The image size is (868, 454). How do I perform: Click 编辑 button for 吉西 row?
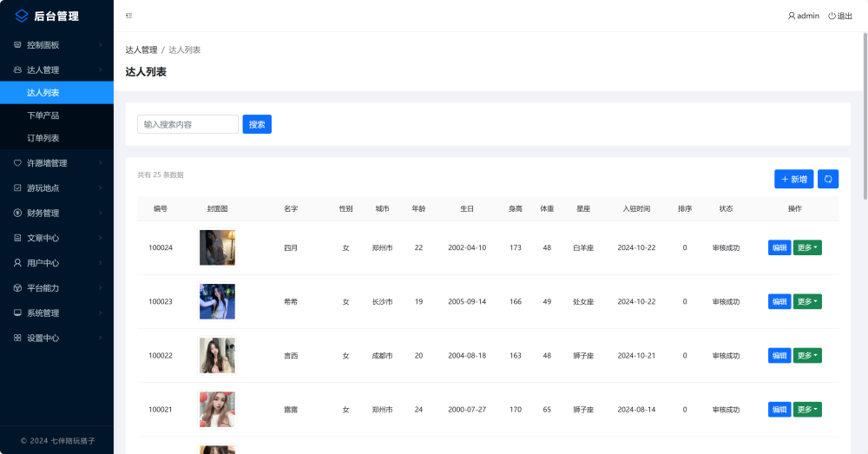[779, 355]
